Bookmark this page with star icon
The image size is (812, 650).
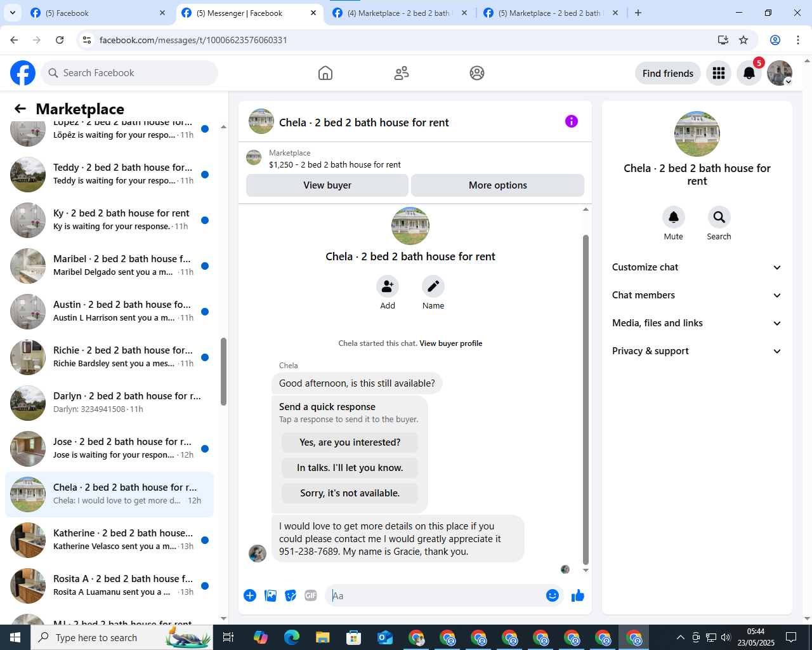click(x=743, y=40)
